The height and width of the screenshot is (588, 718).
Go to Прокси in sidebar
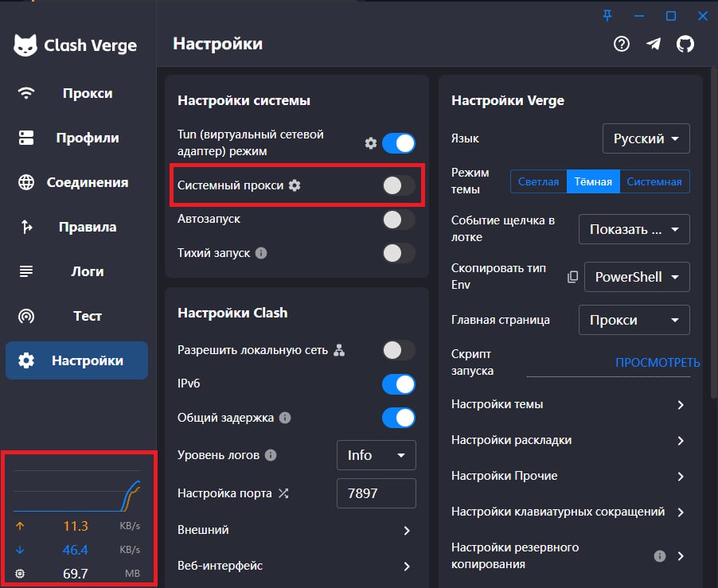[76, 93]
